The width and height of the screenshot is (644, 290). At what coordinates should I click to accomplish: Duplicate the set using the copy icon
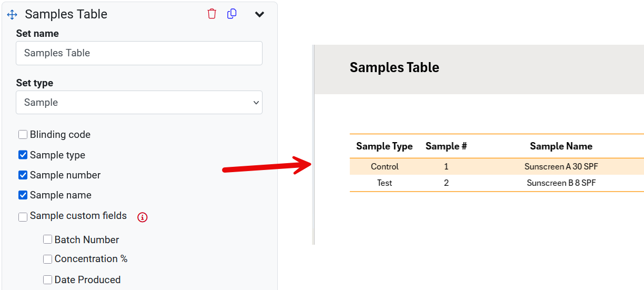[232, 14]
